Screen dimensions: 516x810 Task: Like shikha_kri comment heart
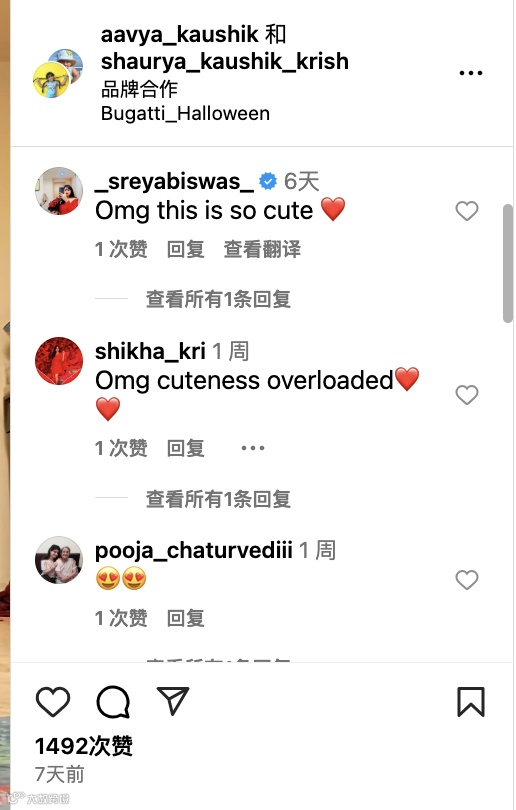[x=466, y=395]
